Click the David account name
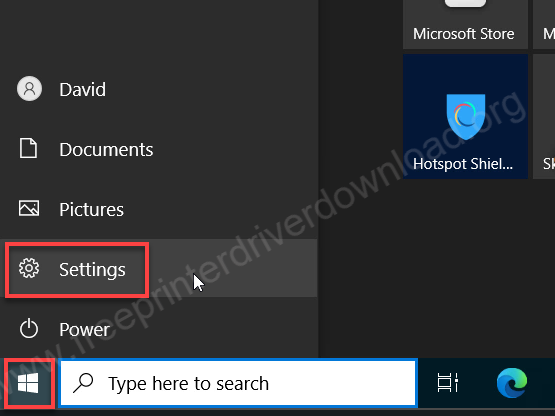The width and height of the screenshot is (555, 416). click(82, 90)
